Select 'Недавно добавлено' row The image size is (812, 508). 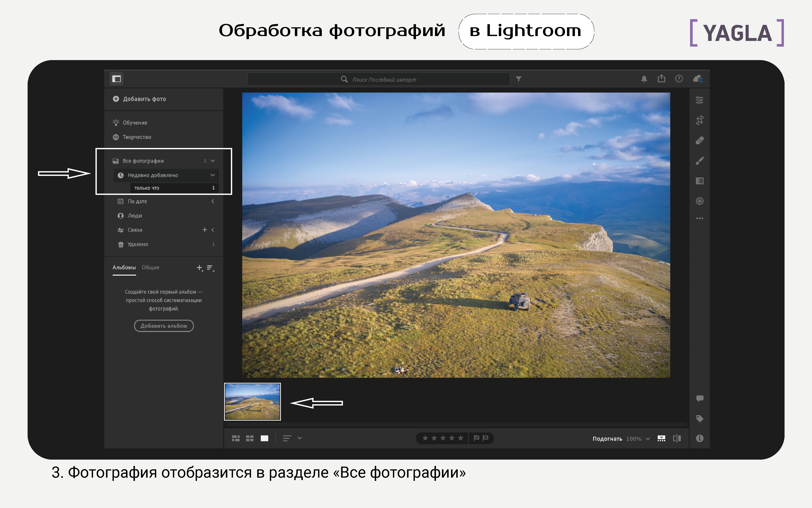point(166,175)
